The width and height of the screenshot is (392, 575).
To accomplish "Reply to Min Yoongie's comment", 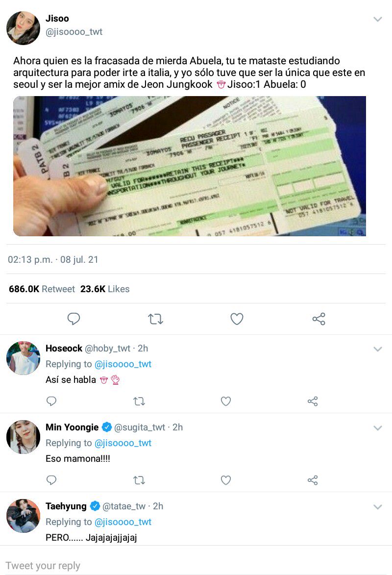I will [51, 480].
